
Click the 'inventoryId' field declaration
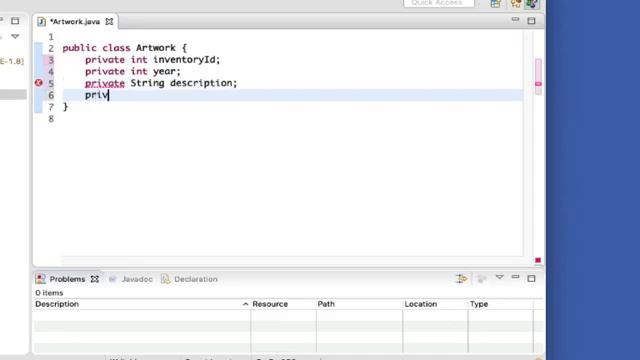187,60
